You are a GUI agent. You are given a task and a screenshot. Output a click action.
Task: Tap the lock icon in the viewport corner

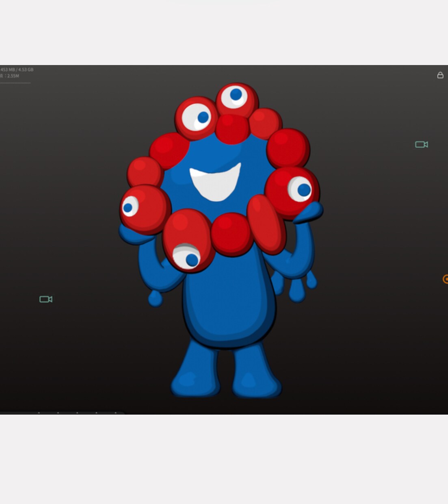440,75
